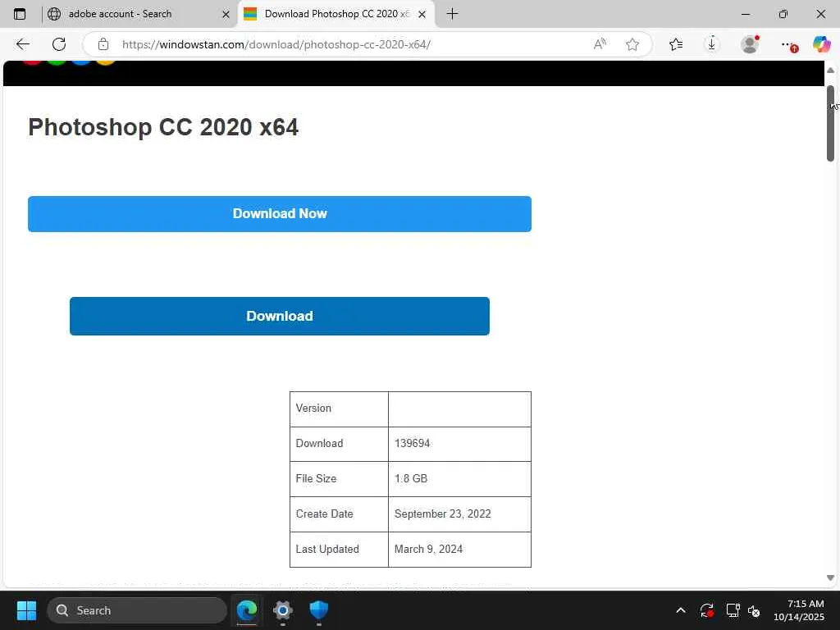
Task: Select the Create Date September 23, 2022
Action: point(442,514)
